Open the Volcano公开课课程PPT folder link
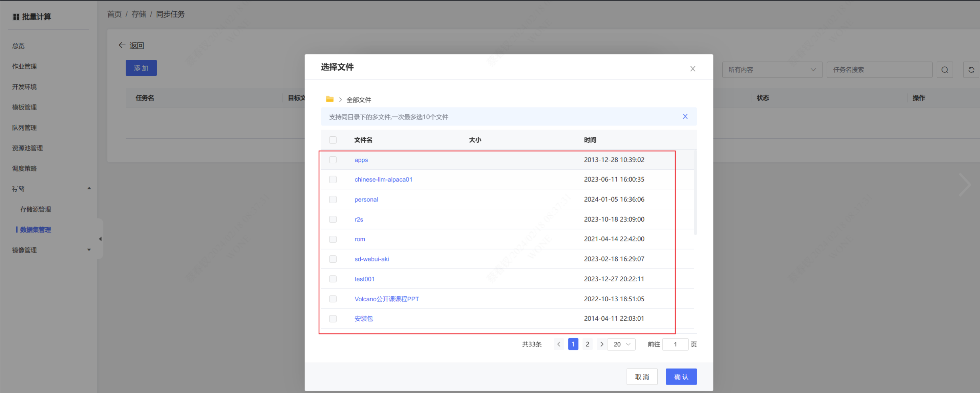 (386, 299)
